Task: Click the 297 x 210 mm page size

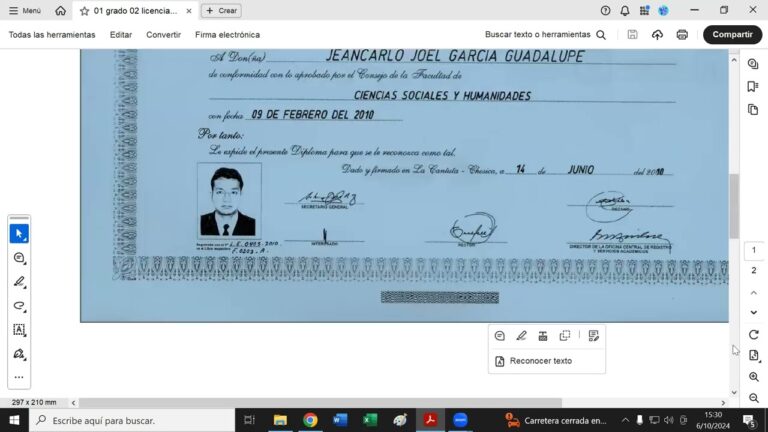Action: point(34,402)
